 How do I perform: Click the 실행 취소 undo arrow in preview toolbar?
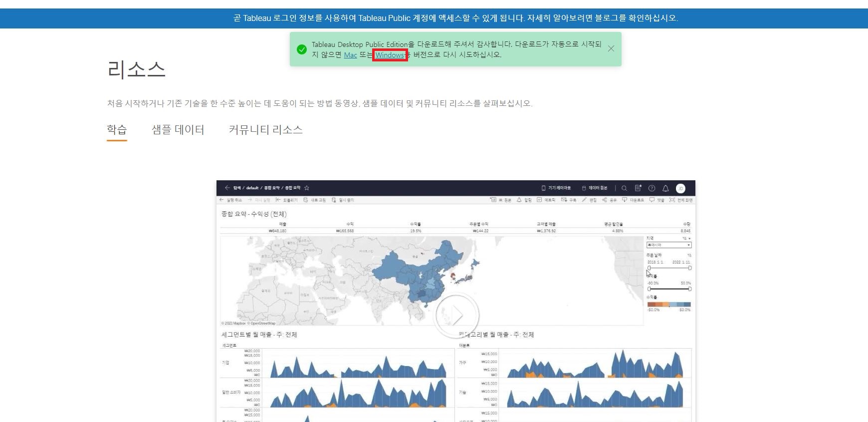pyautogui.click(x=222, y=200)
